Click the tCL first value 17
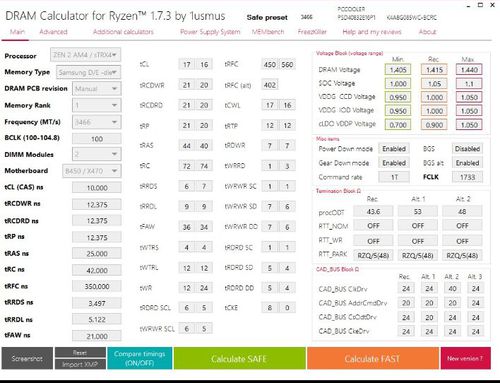 pyautogui.click(x=187, y=64)
